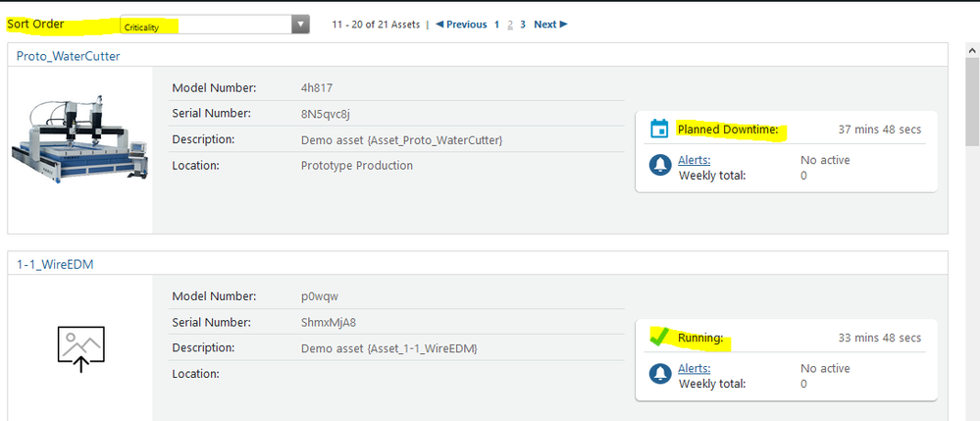Image resolution: width=980 pixels, height=421 pixels.
Task: Click the green Running checkmark icon
Action: (659, 337)
